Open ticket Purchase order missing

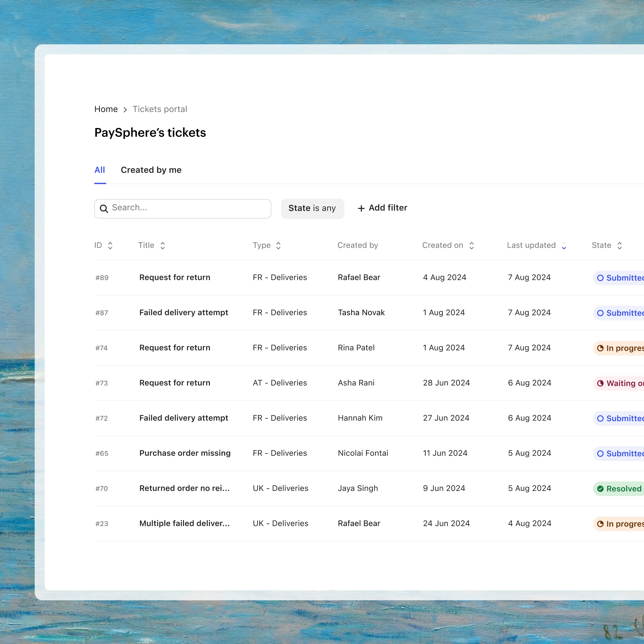coord(185,453)
